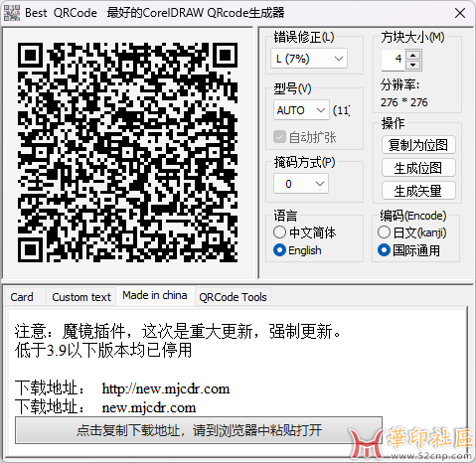476x463 pixels.
Task: Open the mask pattern dropdown showing 0
Action: [301, 184]
